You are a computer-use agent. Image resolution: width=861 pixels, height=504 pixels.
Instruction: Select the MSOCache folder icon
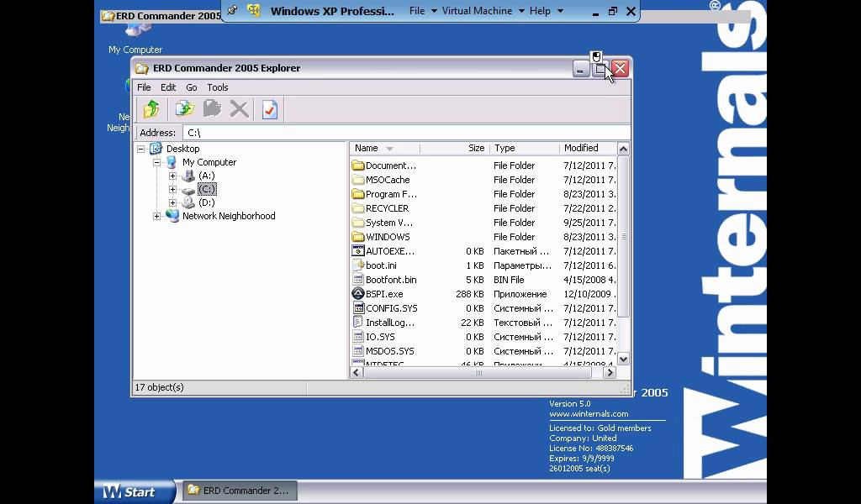click(x=358, y=180)
